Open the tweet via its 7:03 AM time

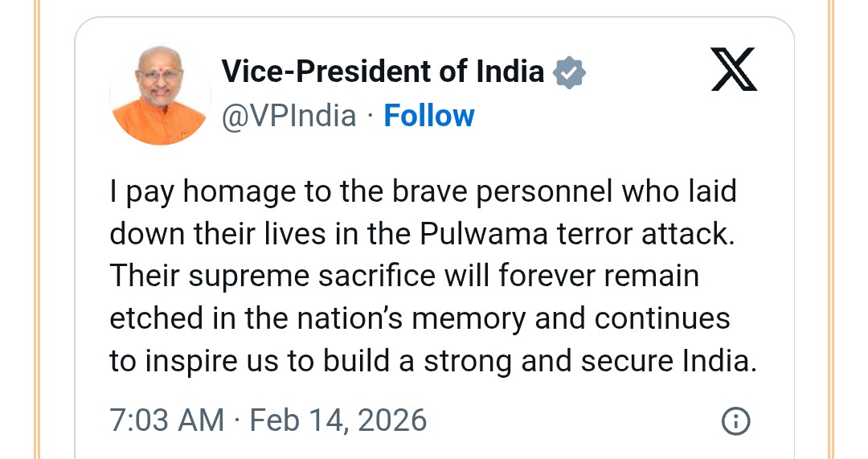[x=166, y=420]
